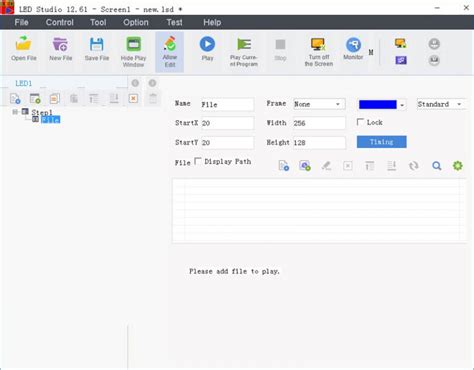This screenshot has height=370, width=474.
Task: Click the New File toolbar icon
Action: tap(60, 49)
